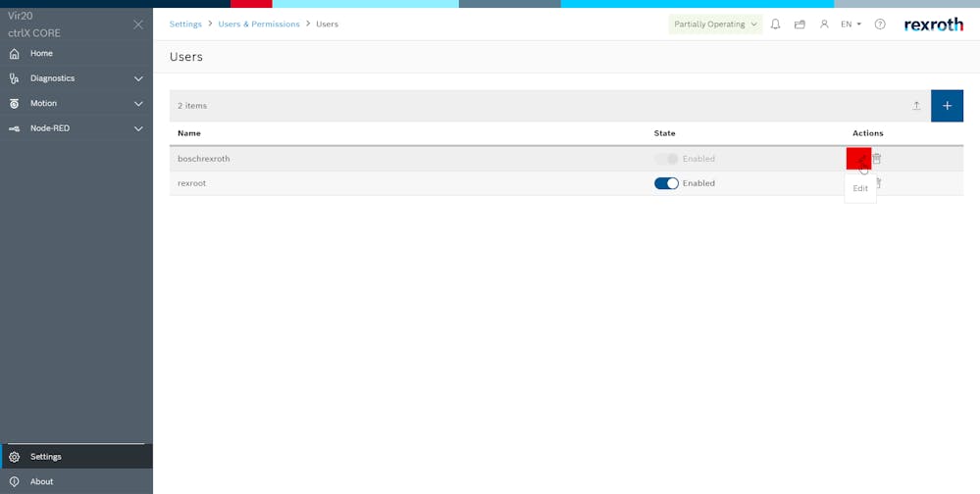The width and height of the screenshot is (980, 494).
Task: Open the folder icon in the header
Action: 799,25
